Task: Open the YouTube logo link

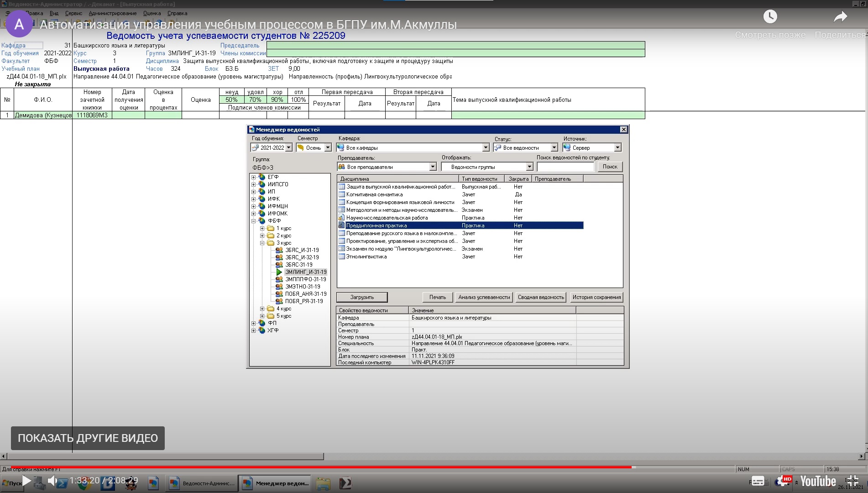Action: pos(818,481)
